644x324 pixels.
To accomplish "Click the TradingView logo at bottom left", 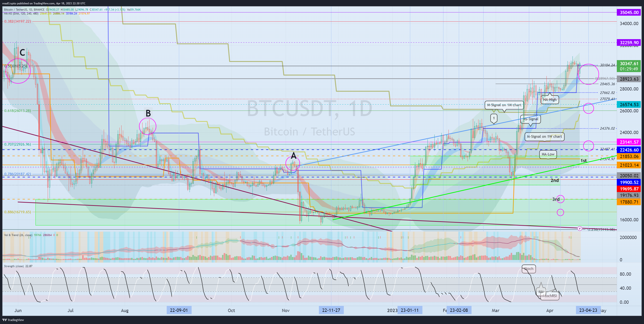I will (13, 320).
